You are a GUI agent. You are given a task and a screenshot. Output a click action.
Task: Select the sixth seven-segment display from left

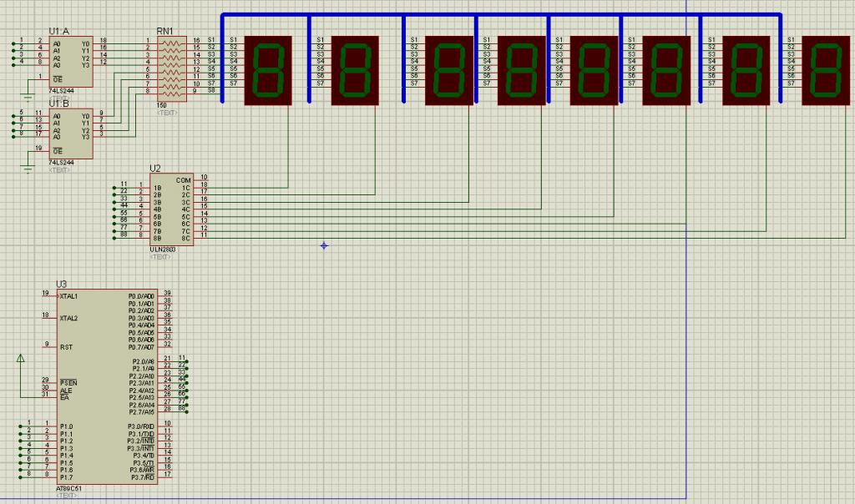point(666,70)
